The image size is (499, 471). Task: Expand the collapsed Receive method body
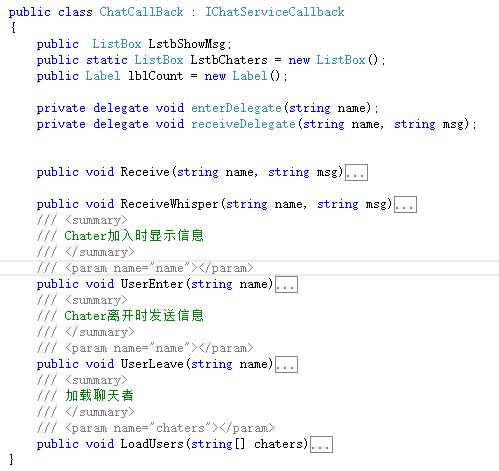356,172
